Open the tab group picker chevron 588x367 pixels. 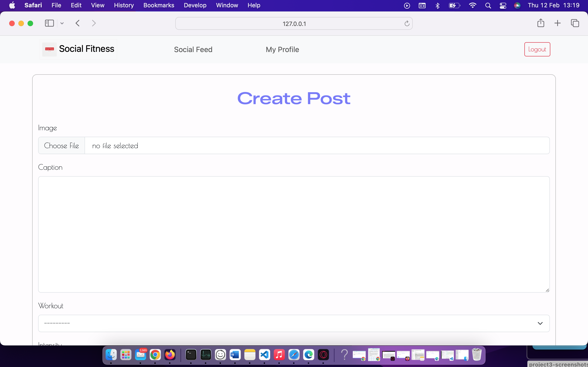click(x=62, y=23)
